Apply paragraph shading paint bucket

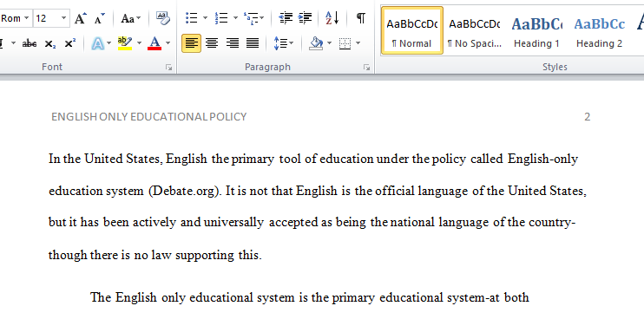[x=316, y=43]
